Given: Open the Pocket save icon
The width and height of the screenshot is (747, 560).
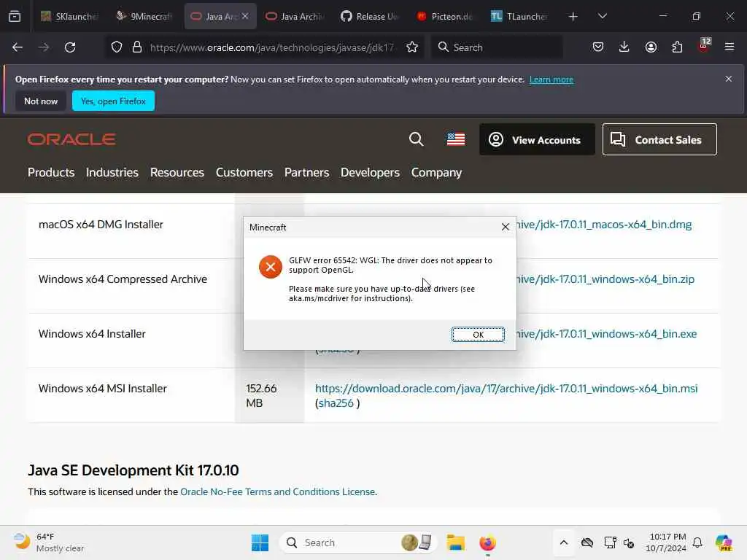Looking at the screenshot, I should [598, 47].
